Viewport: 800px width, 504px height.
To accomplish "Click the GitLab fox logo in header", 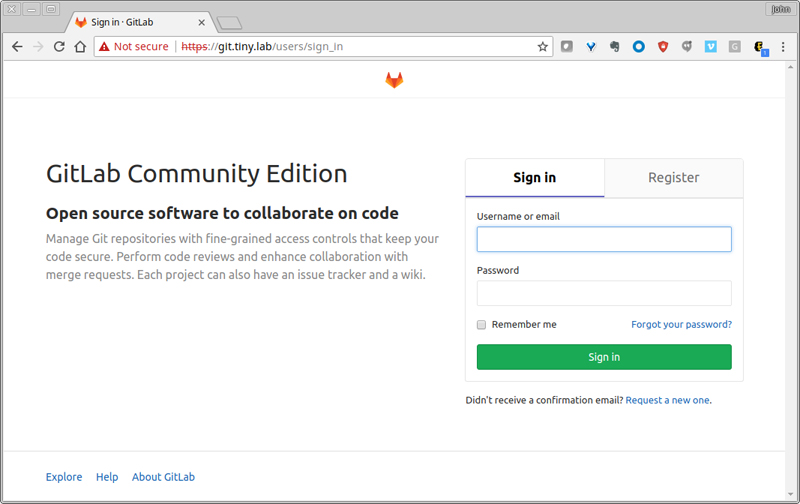I will 394,80.
